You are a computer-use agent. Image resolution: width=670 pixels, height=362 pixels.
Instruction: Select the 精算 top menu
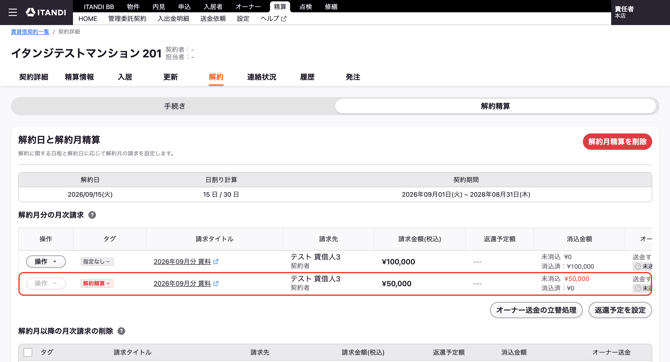tap(280, 6)
